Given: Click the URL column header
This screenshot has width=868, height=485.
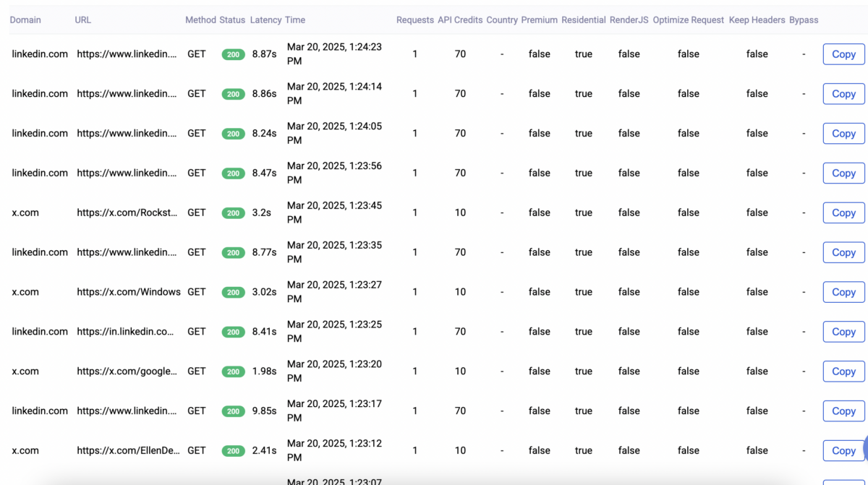Looking at the screenshot, I should (83, 20).
